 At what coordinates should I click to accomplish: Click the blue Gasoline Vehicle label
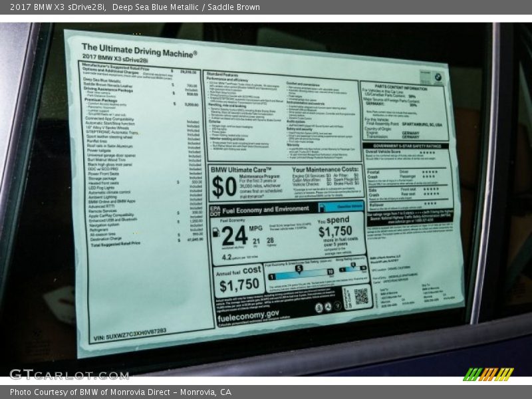coord(341,207)
